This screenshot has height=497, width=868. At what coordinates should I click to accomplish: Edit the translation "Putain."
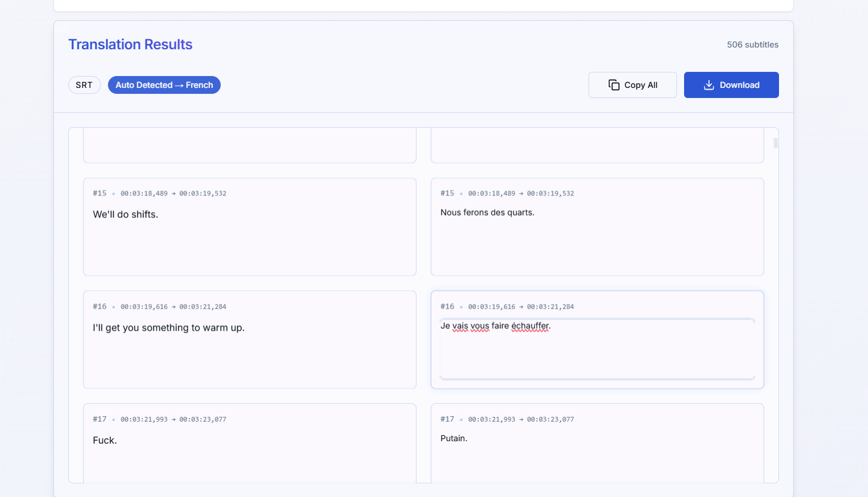click(454, 438)
